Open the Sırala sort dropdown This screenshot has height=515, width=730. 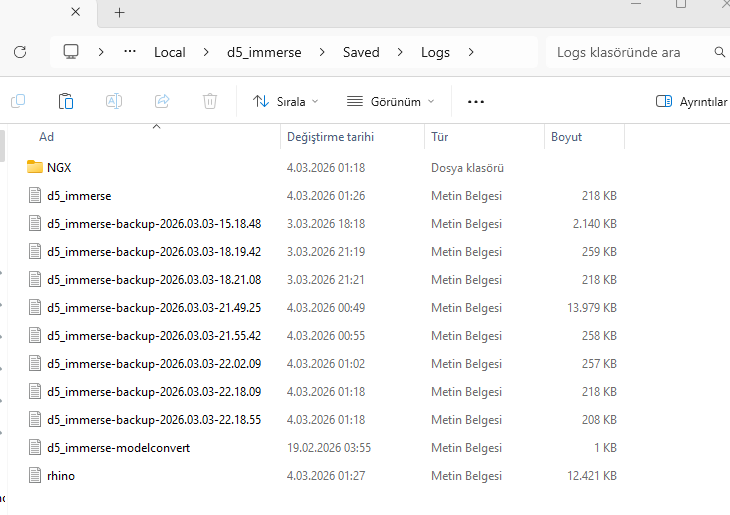pyautogui.click(x=286, y=101)
